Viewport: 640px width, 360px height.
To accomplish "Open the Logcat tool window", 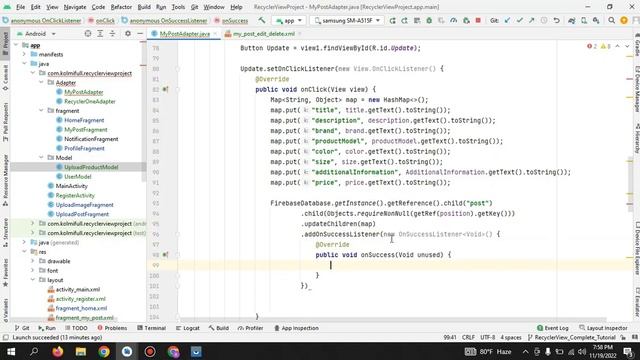I will point(188,328).
